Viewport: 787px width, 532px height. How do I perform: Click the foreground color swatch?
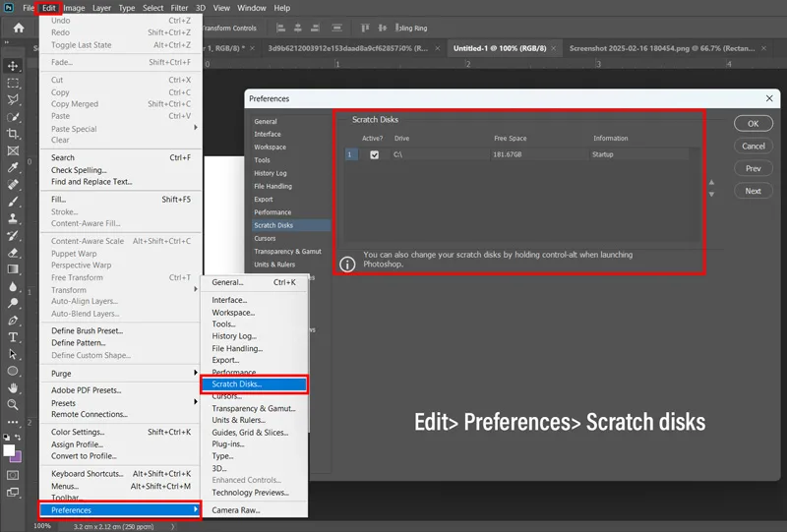coord(9,450)
